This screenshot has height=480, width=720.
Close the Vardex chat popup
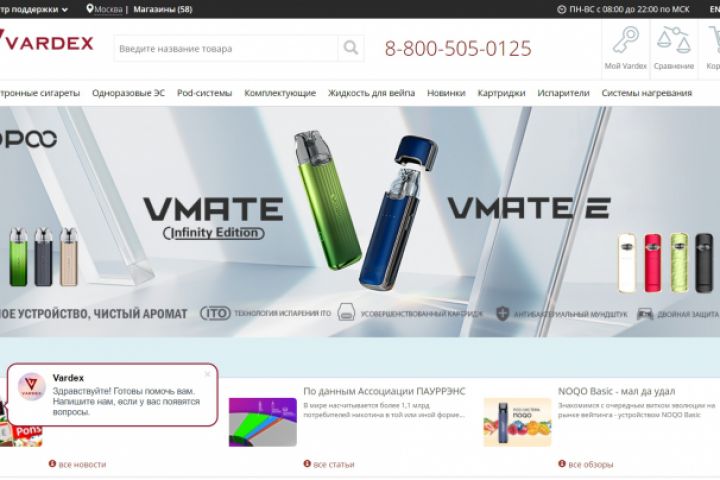[208, 374]
